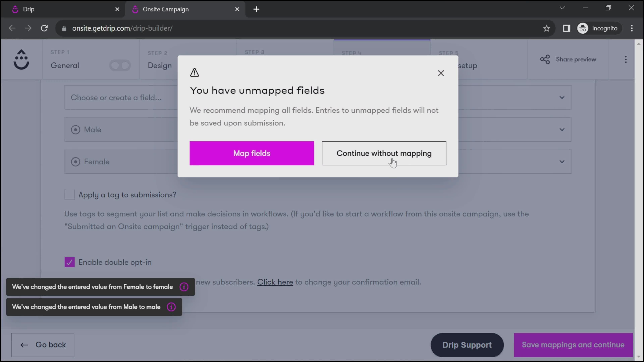The height and width of the screenshot is (362, 644).
Task: Choose Continue without mapping
Action: 384,153
